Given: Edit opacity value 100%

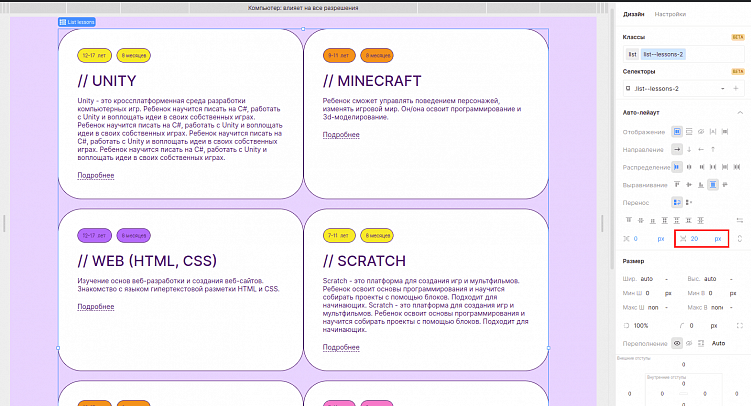Looking at the screenshot, I should point(641,326).
